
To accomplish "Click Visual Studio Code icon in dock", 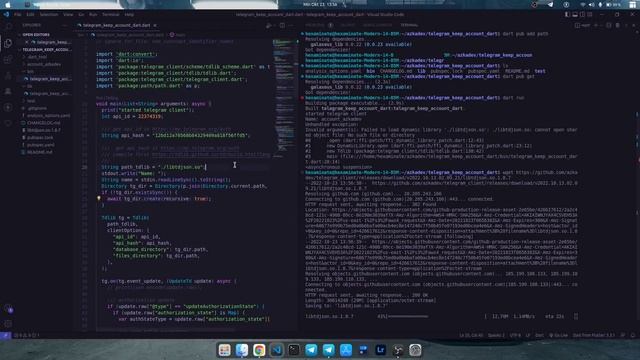I will point(276,350).
